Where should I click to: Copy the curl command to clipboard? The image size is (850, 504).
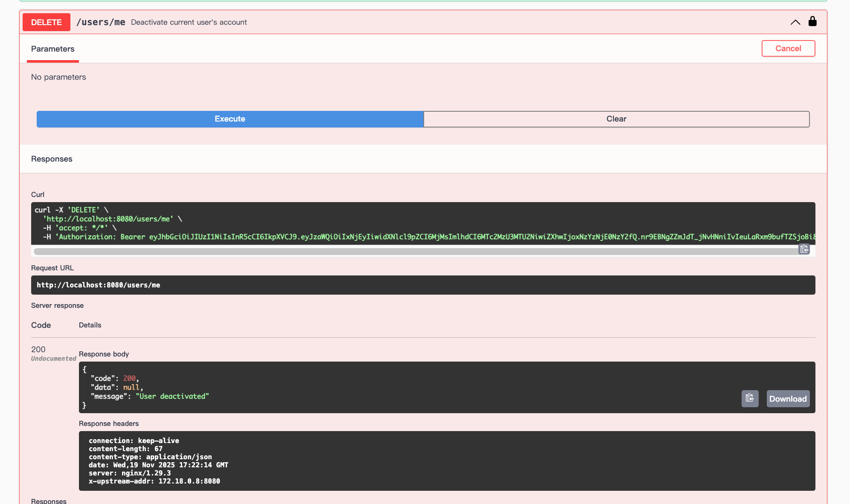[x=804, y=249]
